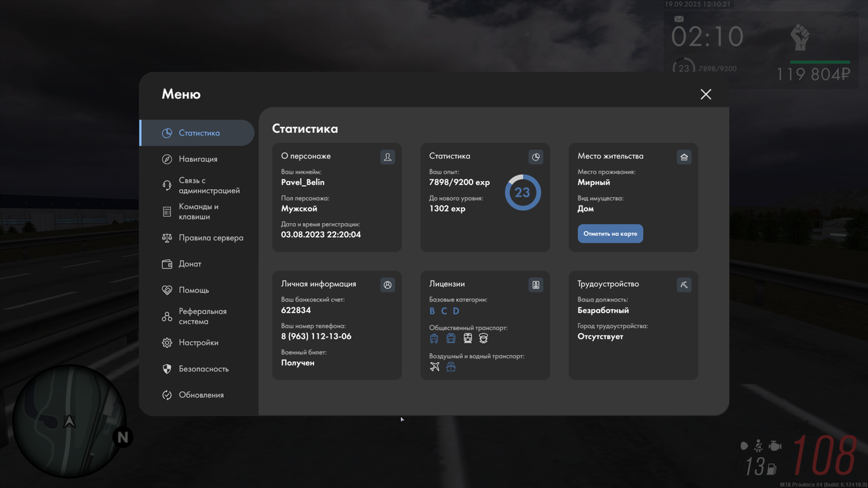
Task: Click the train license icon
Action: coord(468,338)
